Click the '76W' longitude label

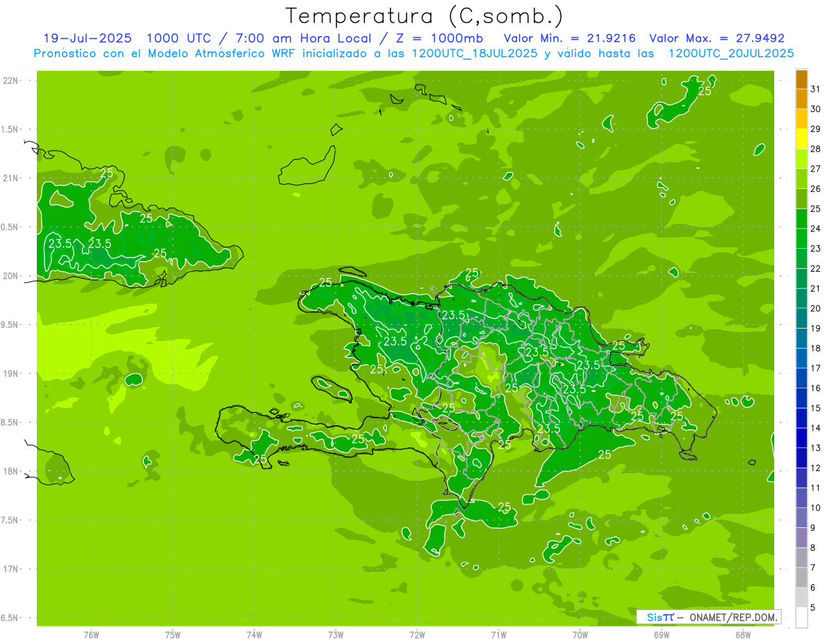point(91,635)
